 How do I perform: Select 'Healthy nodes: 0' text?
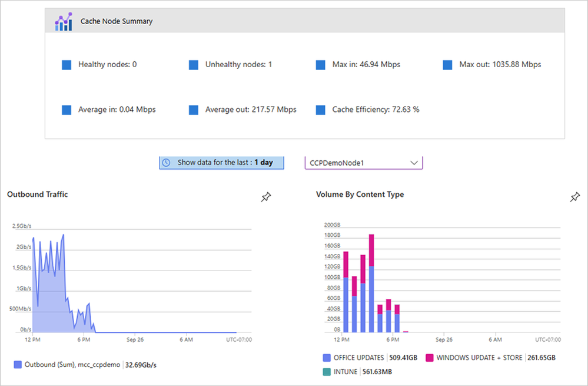(107, 65)
